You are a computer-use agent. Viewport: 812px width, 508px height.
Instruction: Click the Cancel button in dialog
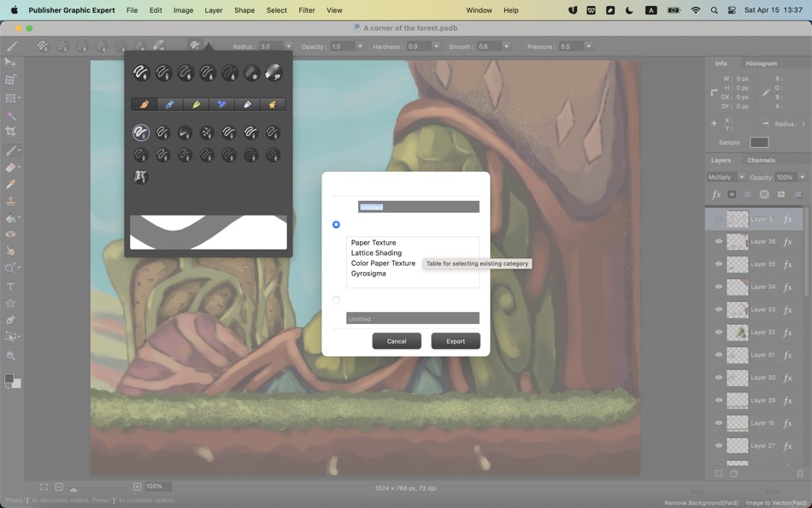pyautogui.click(x=397, y=341)
